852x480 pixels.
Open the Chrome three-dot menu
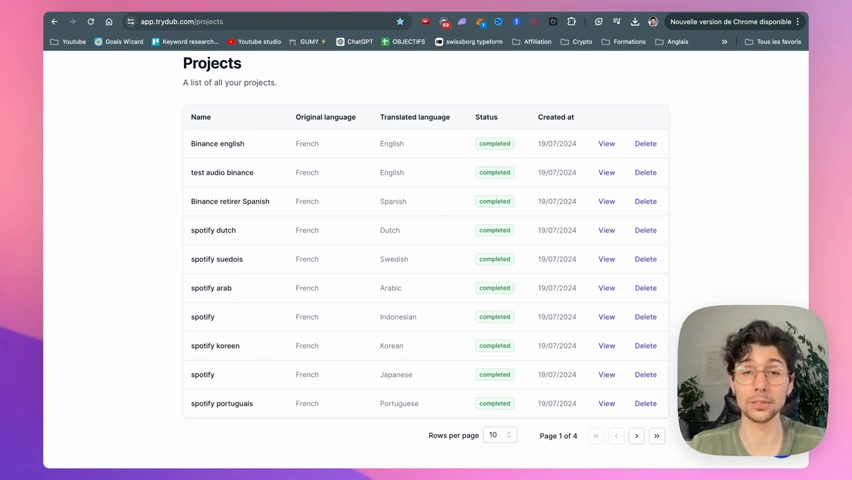pos(798,22)
